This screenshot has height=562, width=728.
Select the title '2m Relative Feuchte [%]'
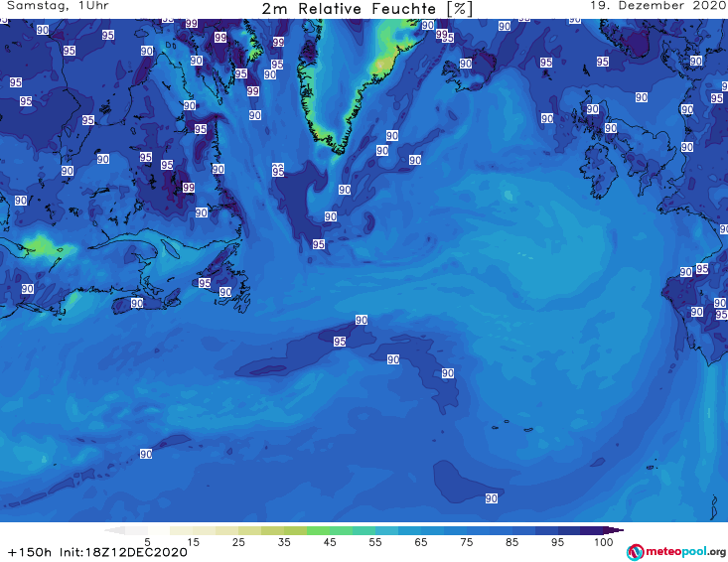pos(366,9)
